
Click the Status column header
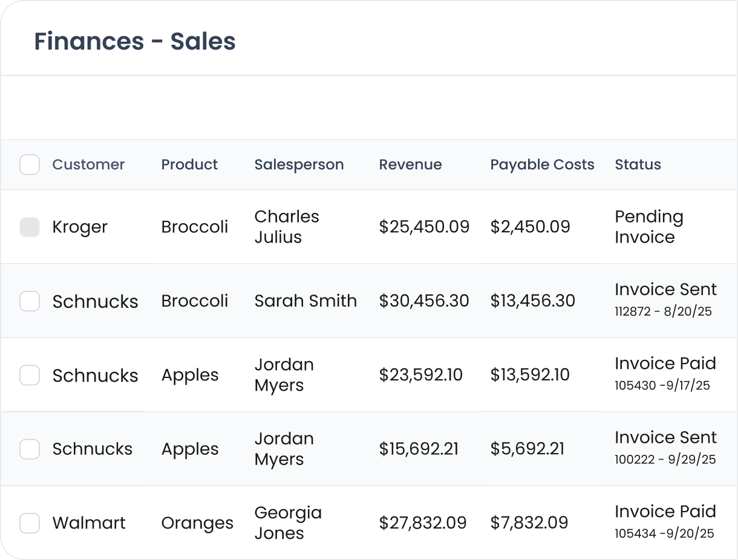coord(638,164)
